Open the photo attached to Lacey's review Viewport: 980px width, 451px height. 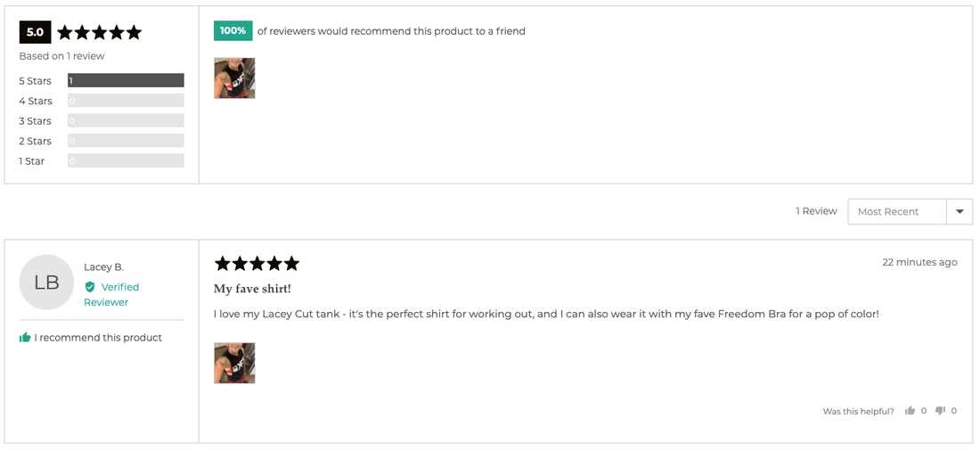[x=234, y=363]
